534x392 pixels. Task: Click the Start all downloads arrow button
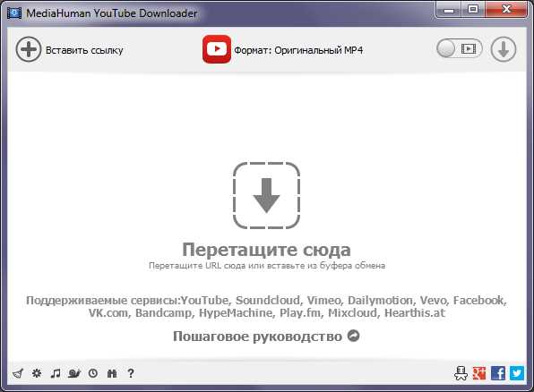(504, 49)
